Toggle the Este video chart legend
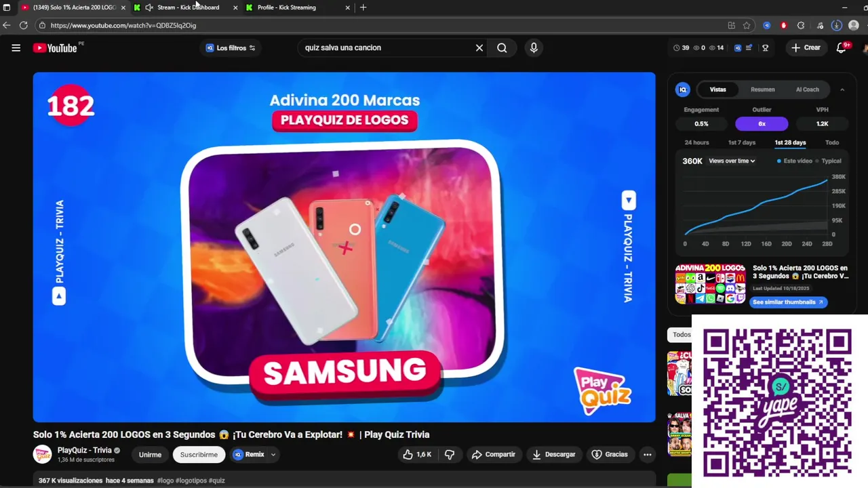Viewport: 868px width, 488px height. [795, 161]
